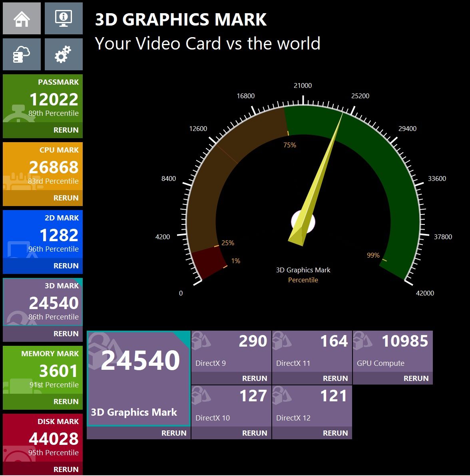Viewport: 470px width, 476px height.
Task: Rerun the PassMark overall test
Action: click(x=66, y=130)
